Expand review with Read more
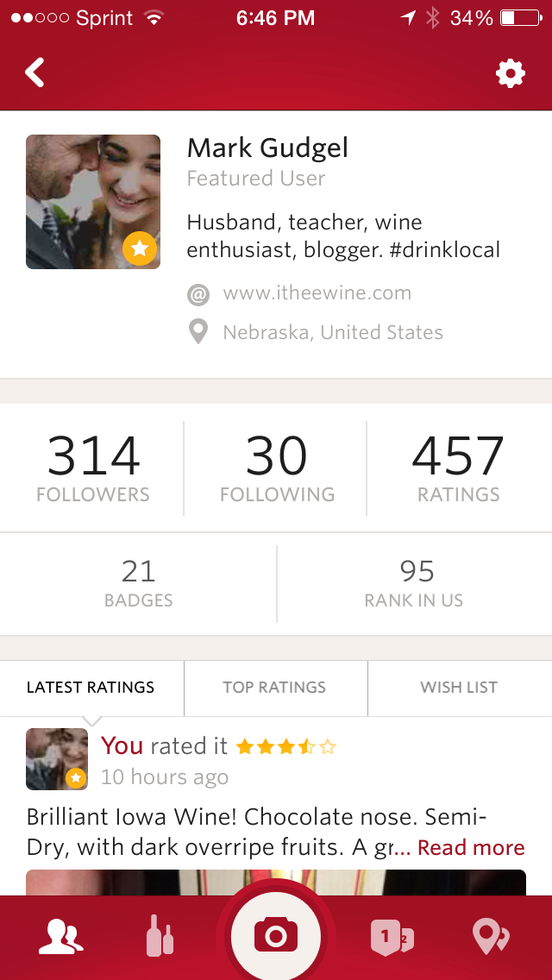This screenshot has height=980, width=552. 470,848
